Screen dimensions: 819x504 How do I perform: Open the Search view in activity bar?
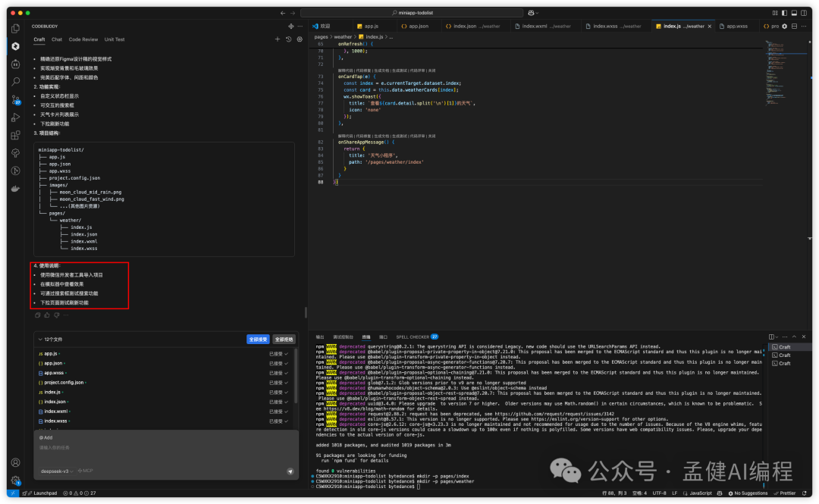[x=16, y=82]
